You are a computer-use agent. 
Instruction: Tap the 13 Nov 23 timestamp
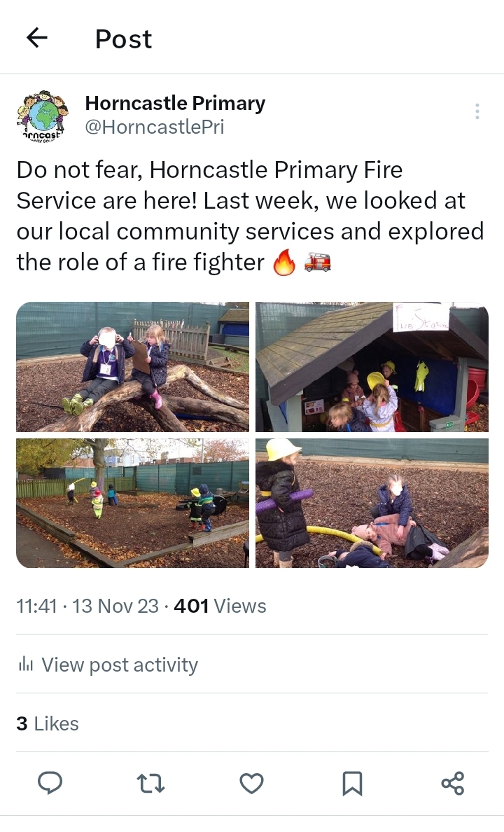point(115,606)
